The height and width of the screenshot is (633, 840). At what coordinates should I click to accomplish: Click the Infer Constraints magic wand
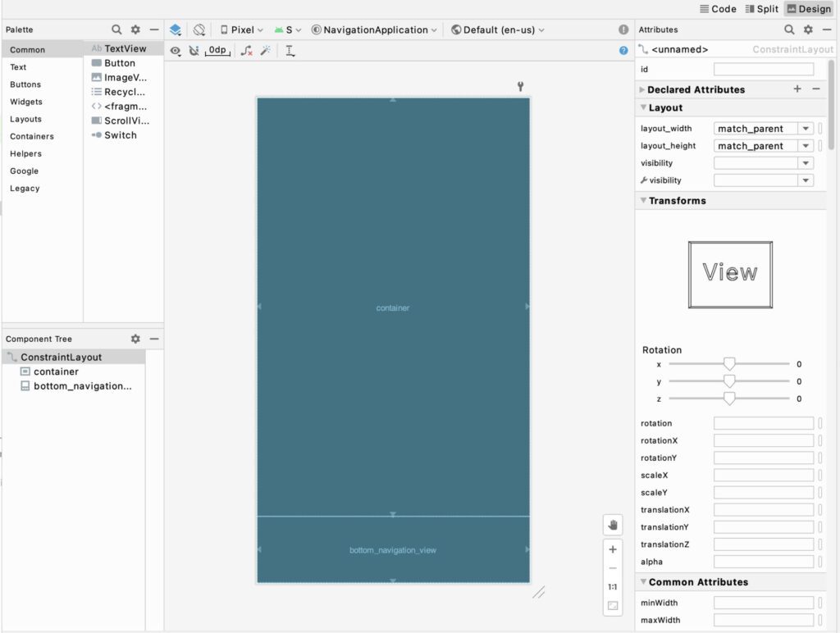coord(265,50)
